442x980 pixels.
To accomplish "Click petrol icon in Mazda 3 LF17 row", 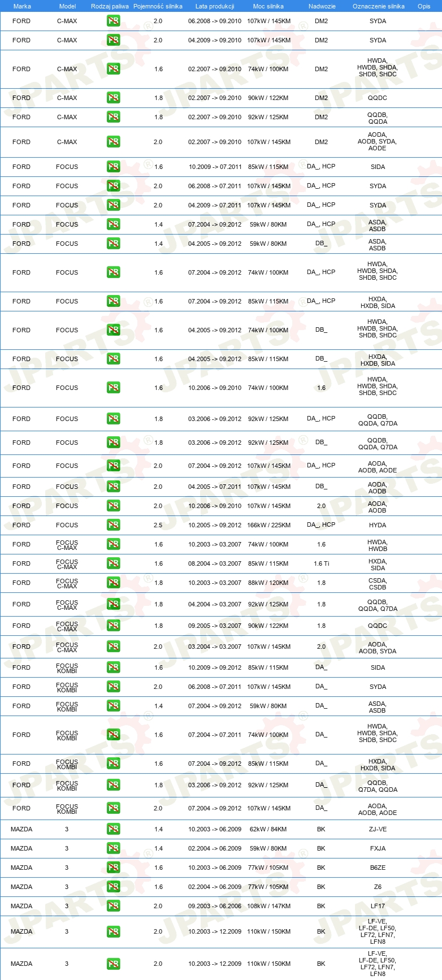I will coord(113,906).
